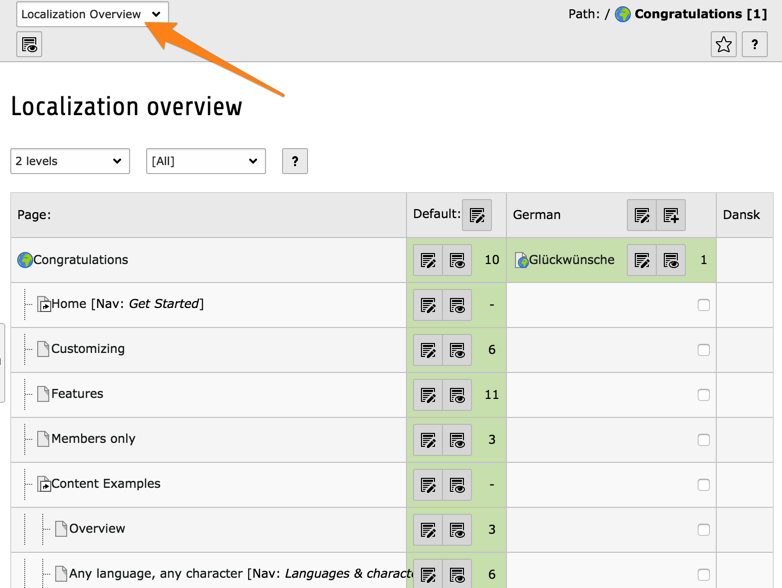View the Features page
Screen dimensions: 782x588
[457, 394]
